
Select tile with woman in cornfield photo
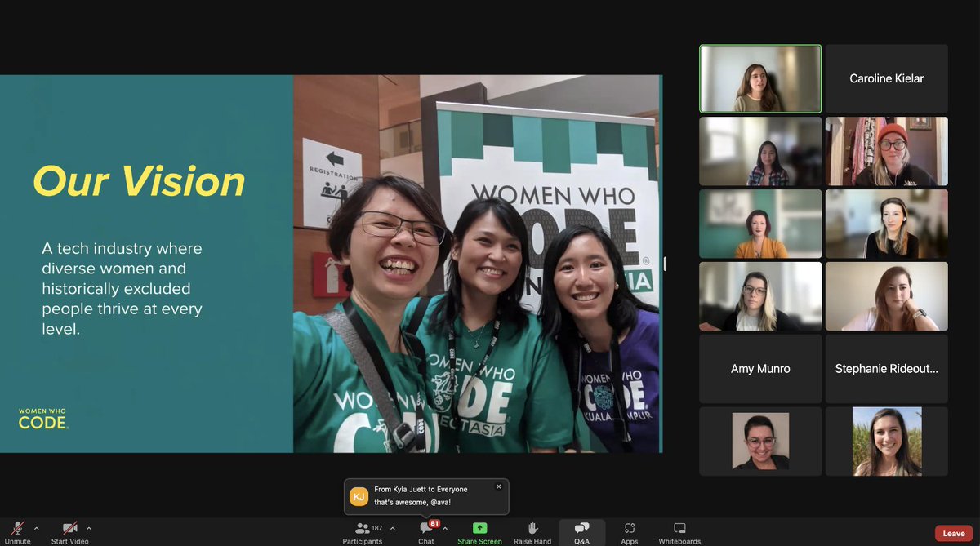pos(887,442)
